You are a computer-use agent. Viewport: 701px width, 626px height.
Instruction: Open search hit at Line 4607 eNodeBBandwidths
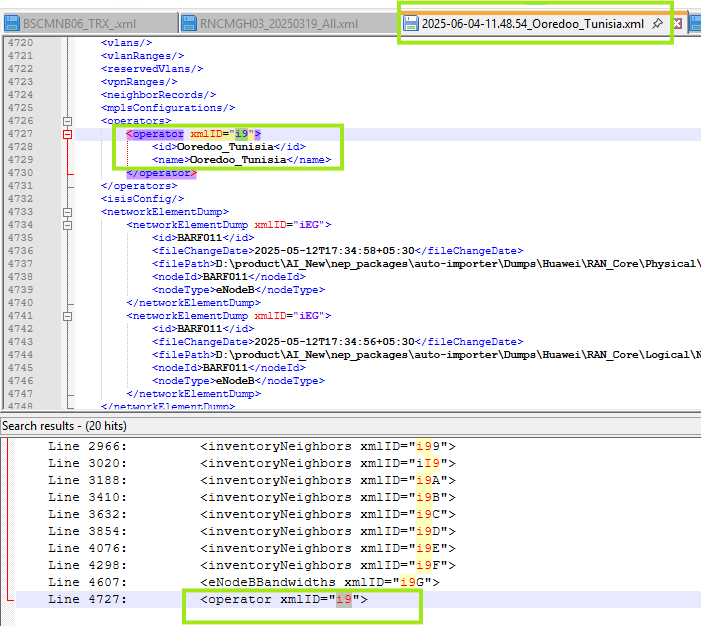coord(88,582)
